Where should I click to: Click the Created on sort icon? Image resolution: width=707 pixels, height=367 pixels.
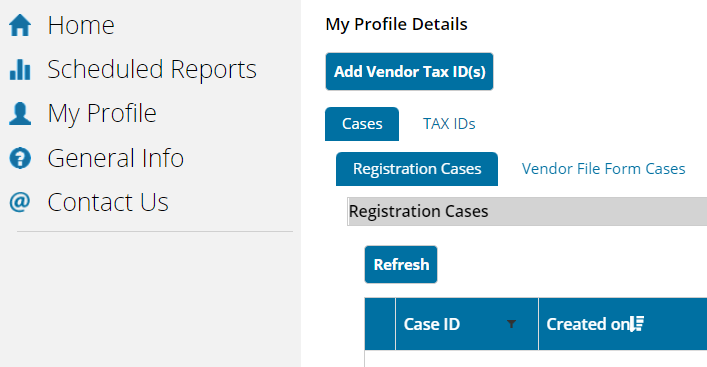click(637, 324)
